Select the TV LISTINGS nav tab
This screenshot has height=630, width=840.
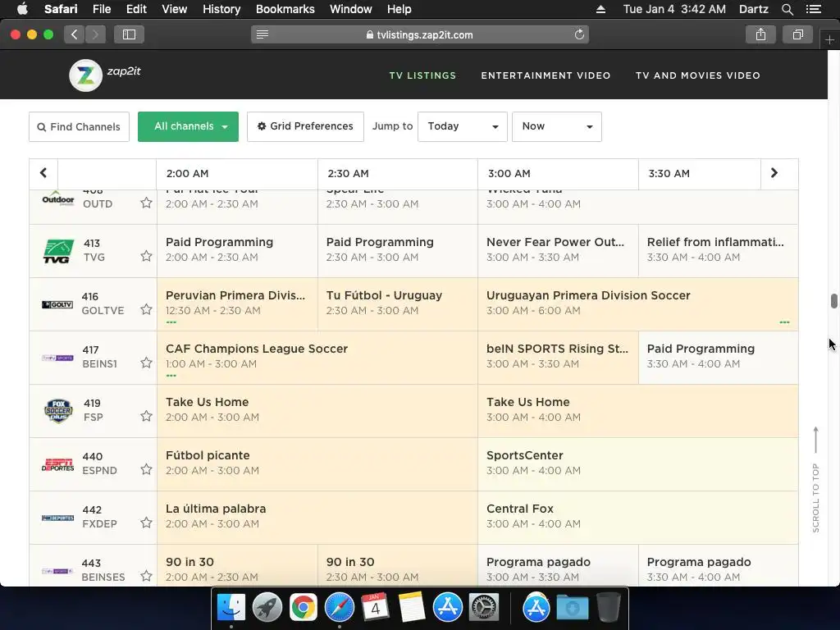(422, 75)
